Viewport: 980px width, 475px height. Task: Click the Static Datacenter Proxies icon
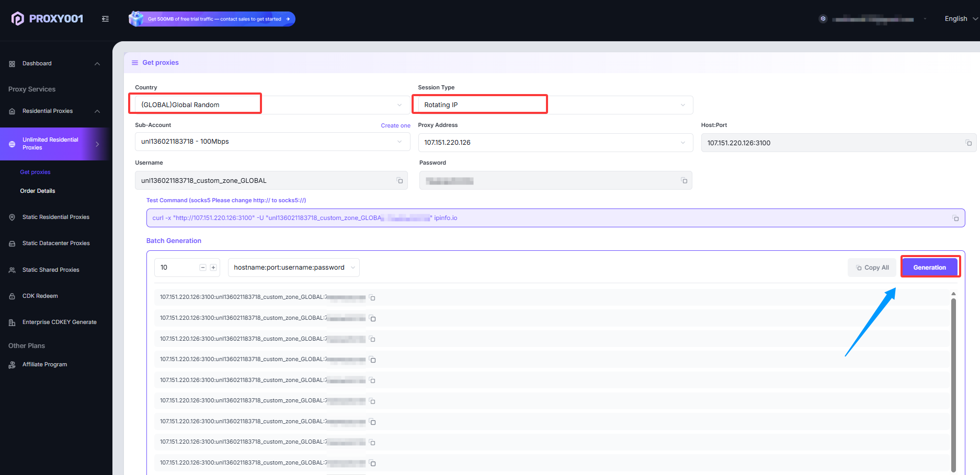(x=12, y=244)
